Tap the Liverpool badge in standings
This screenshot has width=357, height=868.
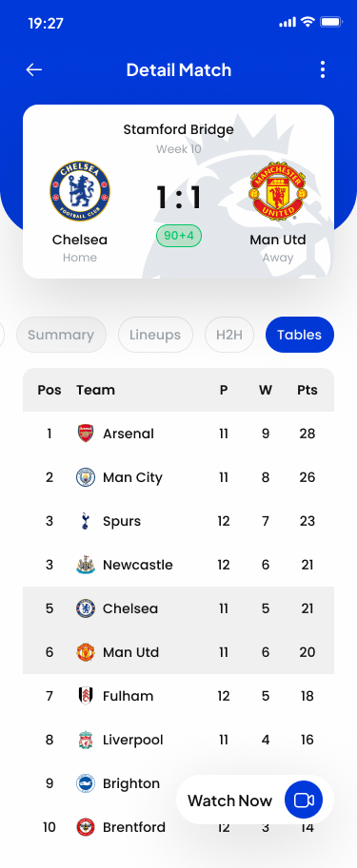coord(86,740)
